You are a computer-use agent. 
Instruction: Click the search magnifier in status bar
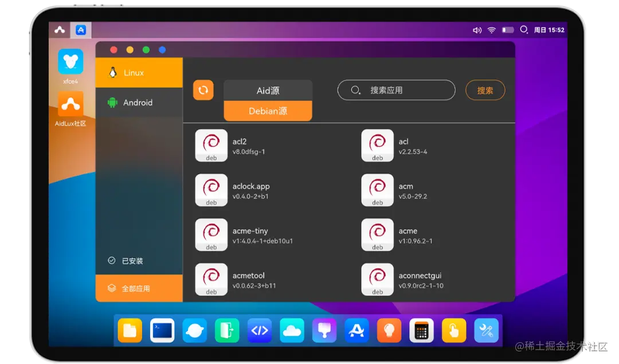pyautogui.click(x=524, y=30)
